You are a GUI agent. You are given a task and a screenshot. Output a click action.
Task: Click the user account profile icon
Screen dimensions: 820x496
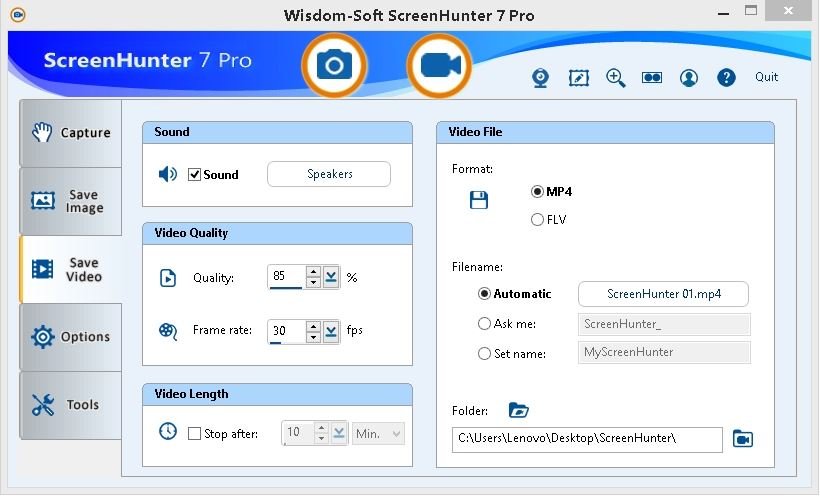pos(689,78)
